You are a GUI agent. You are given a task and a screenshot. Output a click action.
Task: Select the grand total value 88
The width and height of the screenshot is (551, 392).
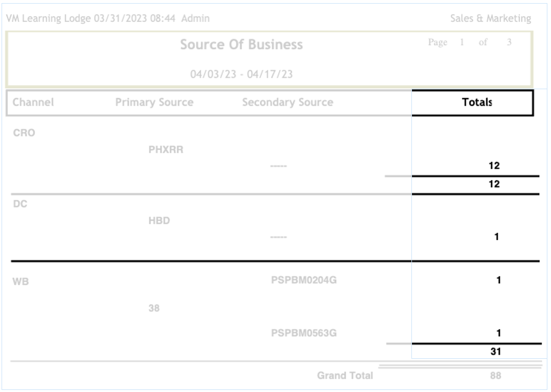click(495, 375)
